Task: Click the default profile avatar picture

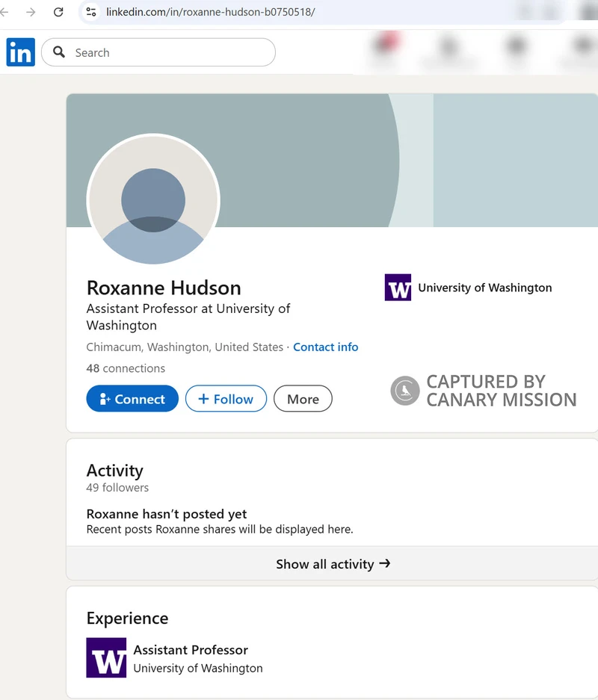Action: (x=153, y=200)
